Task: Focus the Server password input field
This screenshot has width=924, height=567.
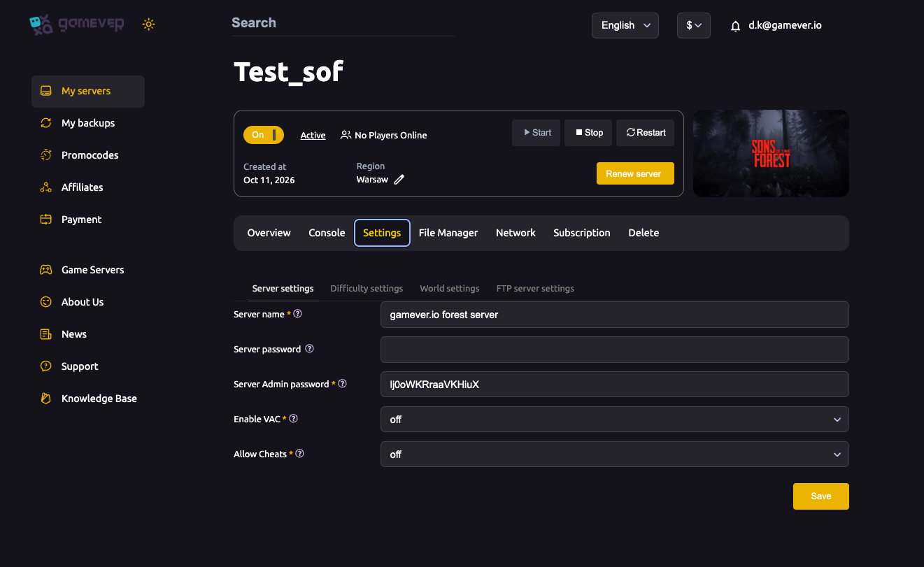Action: [x=615, y=350]
